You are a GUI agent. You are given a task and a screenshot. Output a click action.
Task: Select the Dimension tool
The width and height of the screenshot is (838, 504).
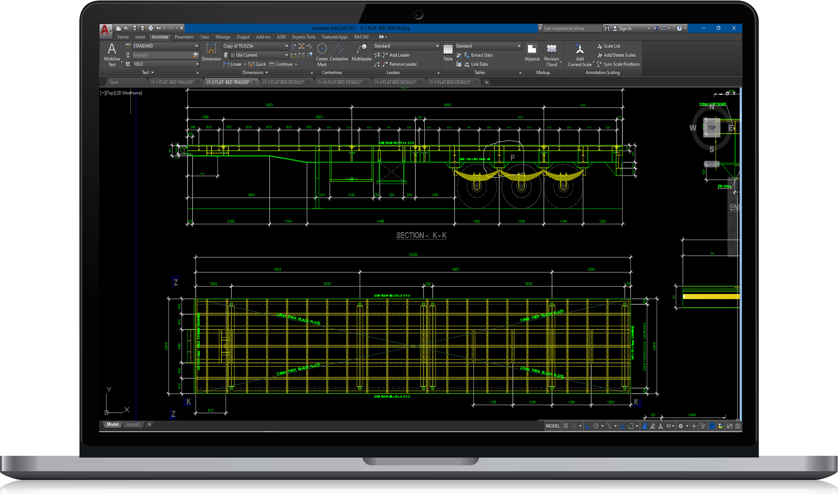pos(211,52)
